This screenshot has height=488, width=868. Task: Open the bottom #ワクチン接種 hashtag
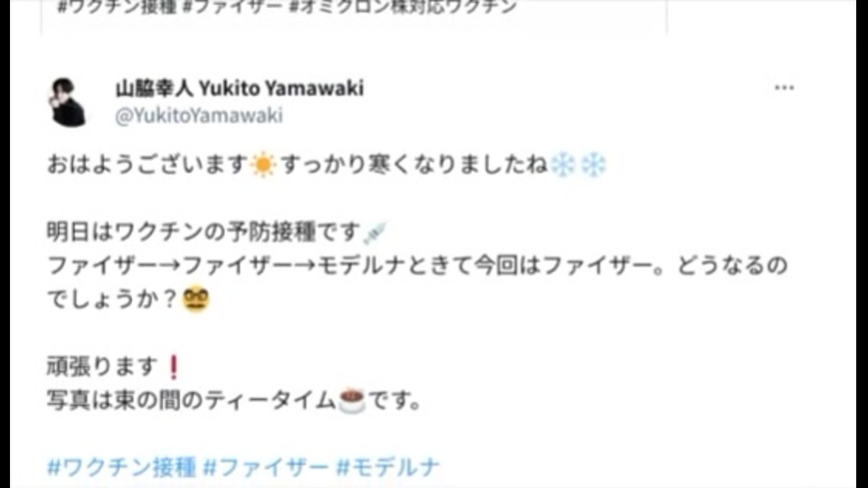[121, 467]
